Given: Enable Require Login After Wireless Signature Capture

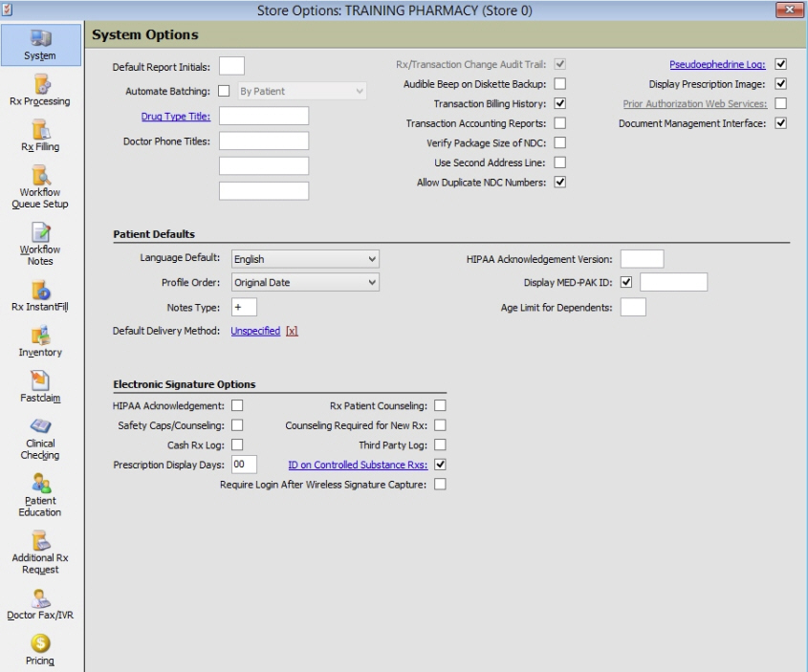Looking at the screenshot, I should (440, 485).
